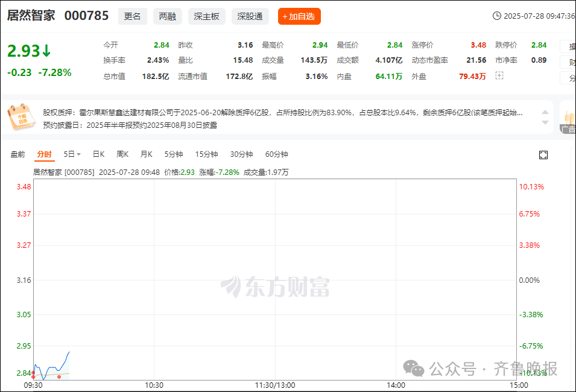Click 总市值 value 182.5亿
This screenshot has width=576, height=392.
(x=156, y=77)
